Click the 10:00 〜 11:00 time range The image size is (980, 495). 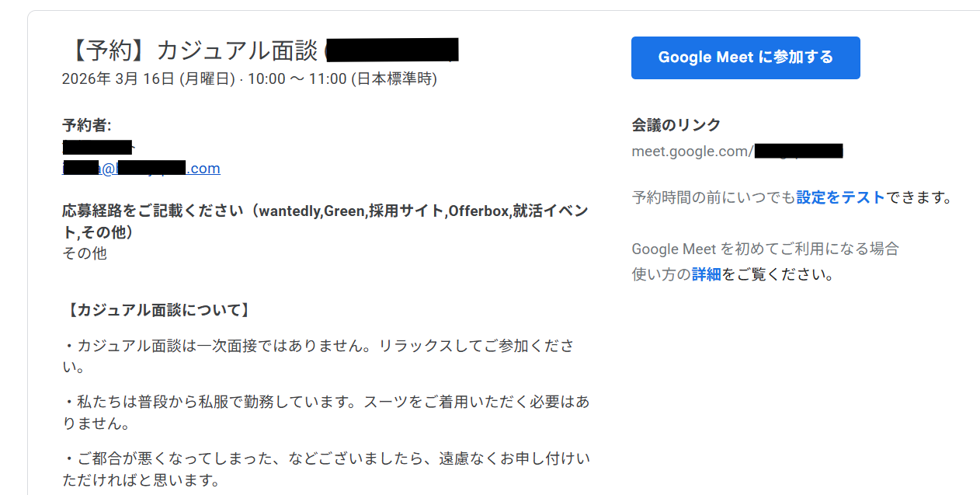297,79
